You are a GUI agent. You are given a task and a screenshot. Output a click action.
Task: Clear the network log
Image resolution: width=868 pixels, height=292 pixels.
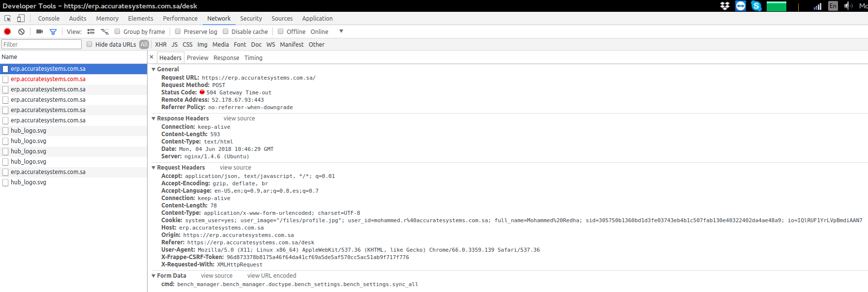(x=21, y=31)
